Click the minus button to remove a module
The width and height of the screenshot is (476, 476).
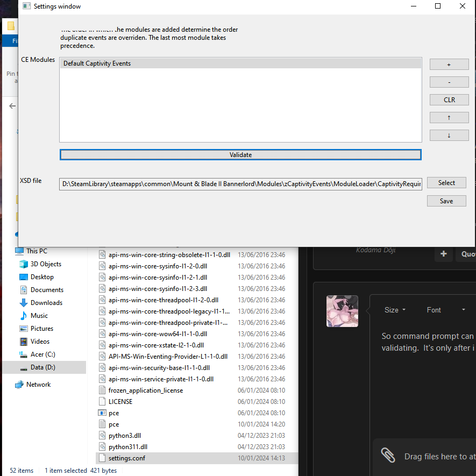[449, 82]
